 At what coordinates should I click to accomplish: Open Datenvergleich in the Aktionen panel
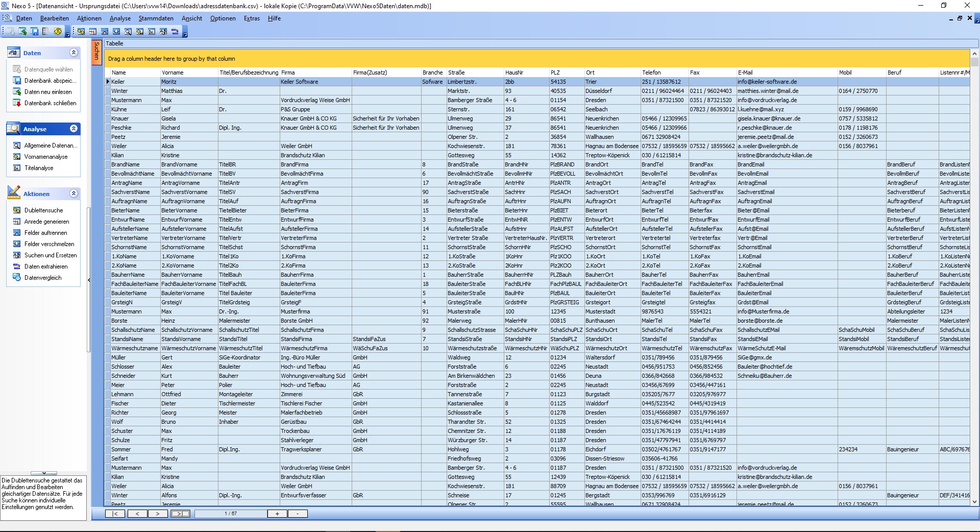[x=43, y=278]
